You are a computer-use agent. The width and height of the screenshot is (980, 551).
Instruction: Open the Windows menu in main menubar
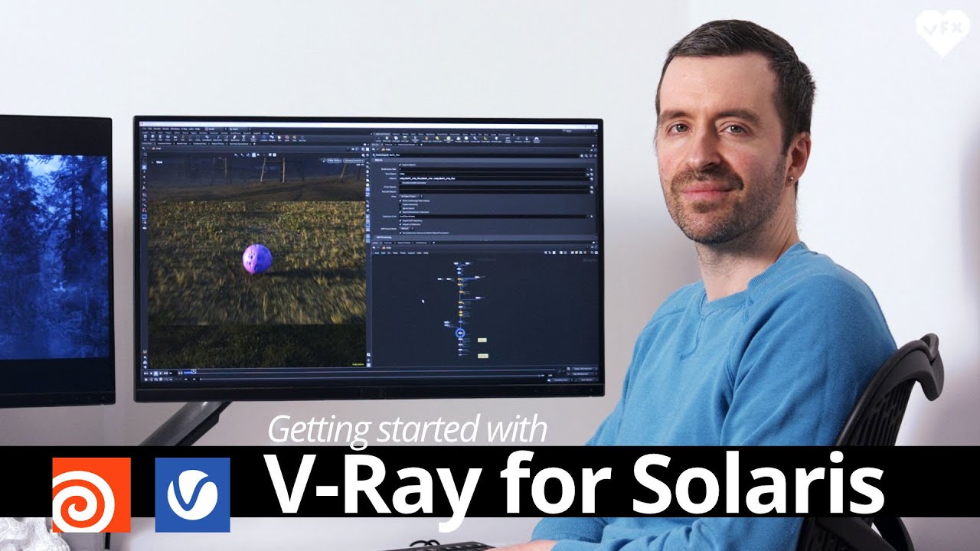[175, 129]
